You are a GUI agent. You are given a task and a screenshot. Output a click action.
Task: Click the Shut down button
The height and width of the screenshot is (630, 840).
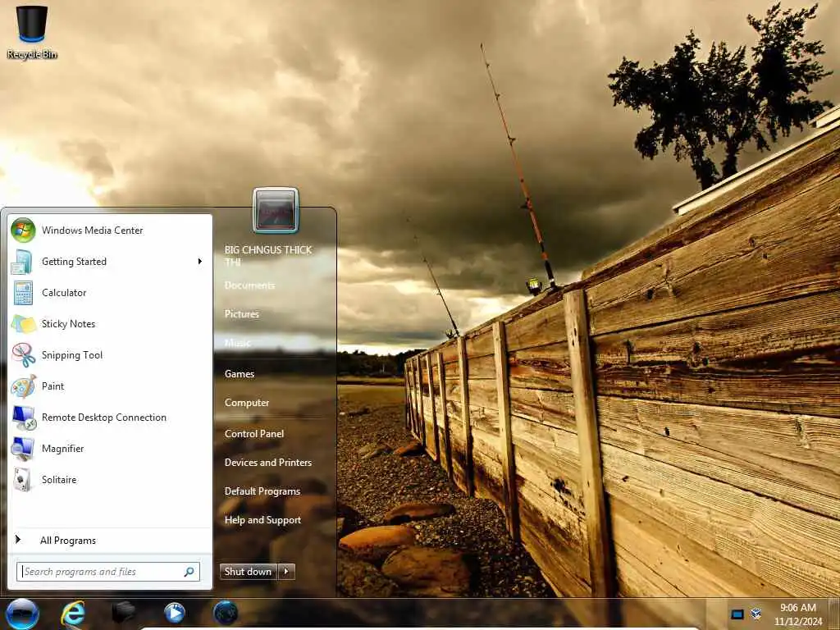tap(248, 572)
